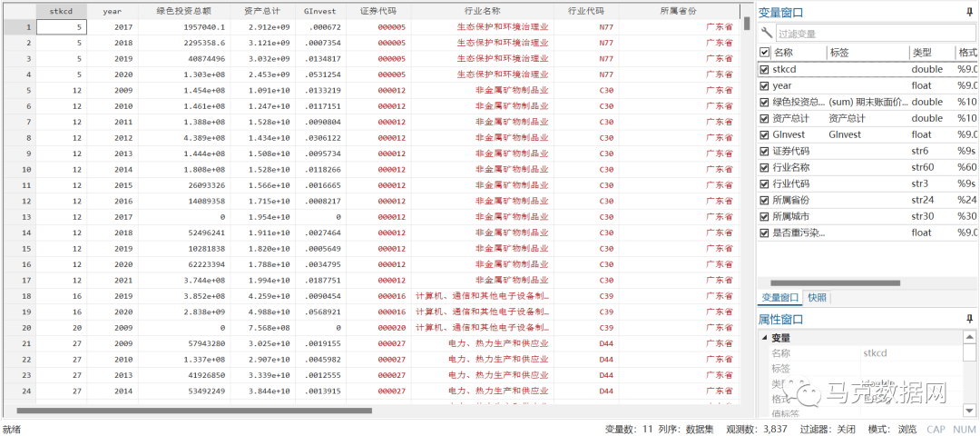Image resolution: width=980 pixels, height=436 pixels.
Task: Switch to the 变量窗口 tab
Action: pos(779,298)
